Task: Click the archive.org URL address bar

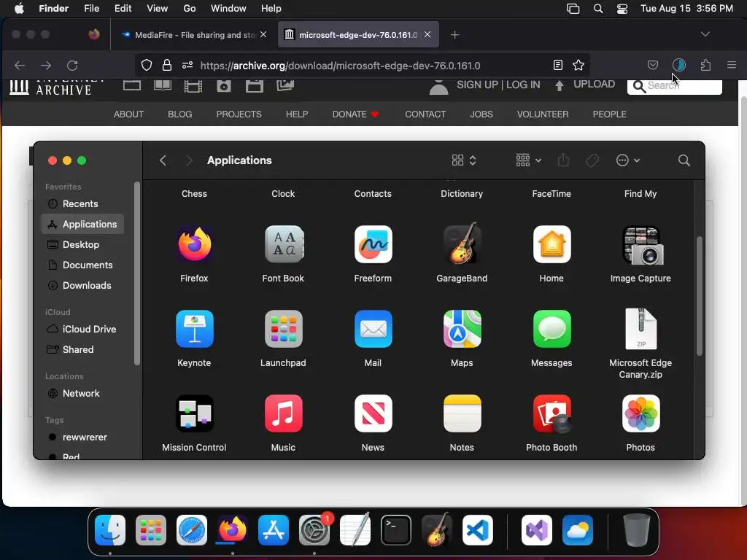Action: coord(340,65)
